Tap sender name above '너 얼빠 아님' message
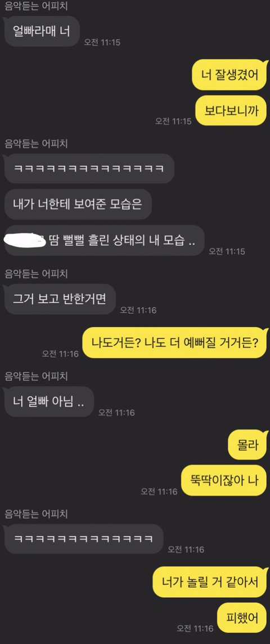Screen dimensions: 270x644 (36, 376)
